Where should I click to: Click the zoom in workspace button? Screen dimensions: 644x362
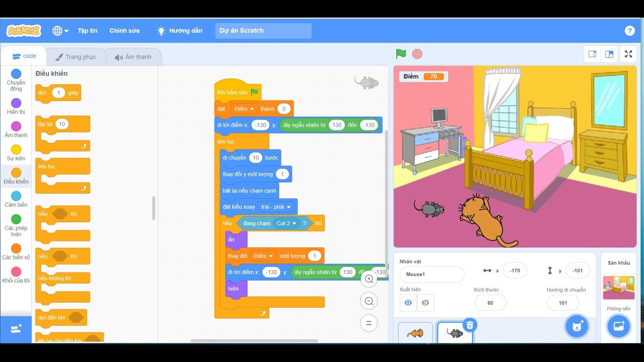369,279
